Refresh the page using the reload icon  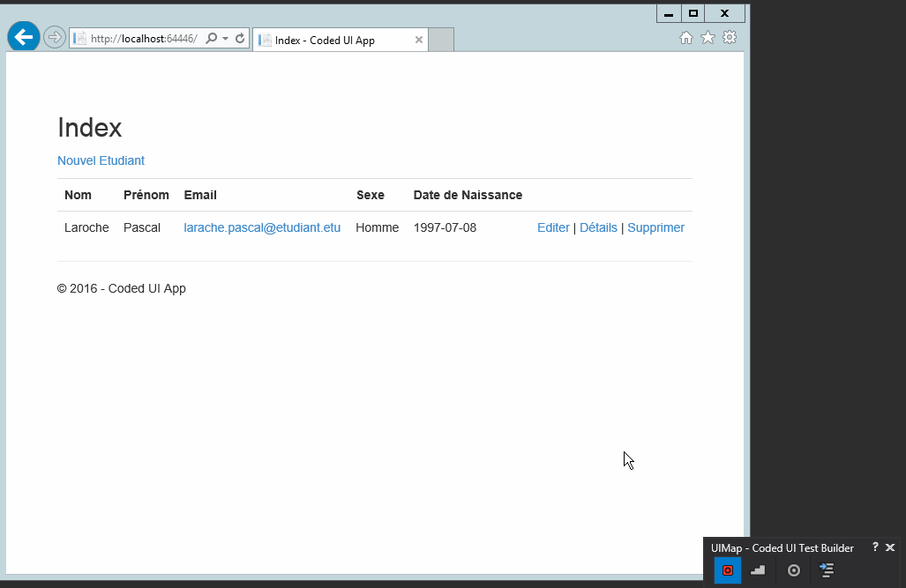240,39
